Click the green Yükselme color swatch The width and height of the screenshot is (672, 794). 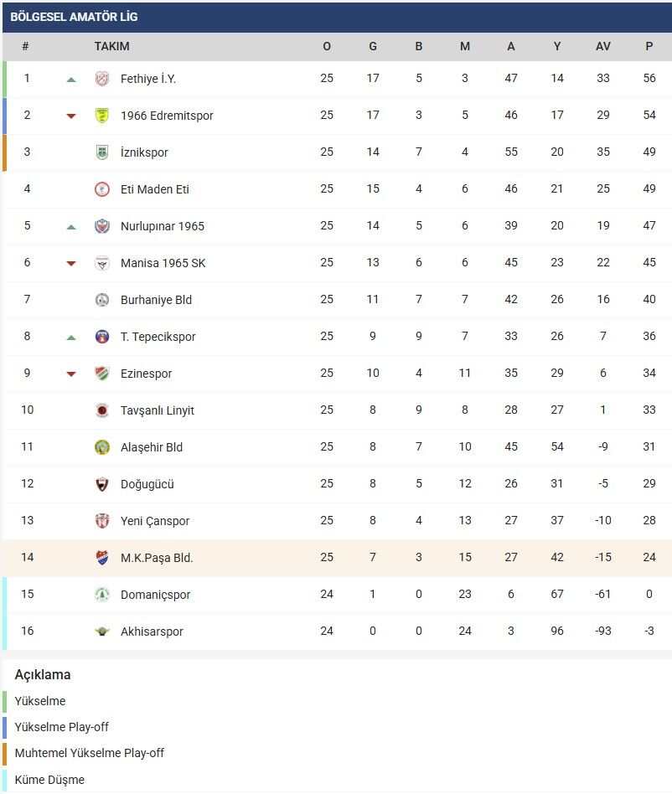pos(5,701)
